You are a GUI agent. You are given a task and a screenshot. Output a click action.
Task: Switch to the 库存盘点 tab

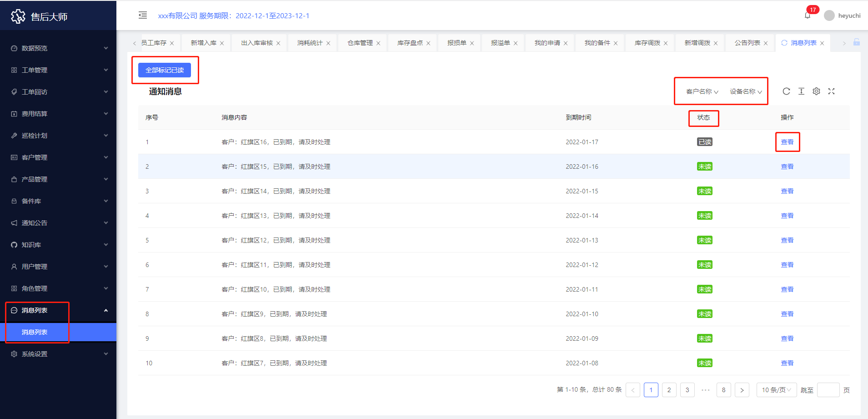tap(410, 43)
